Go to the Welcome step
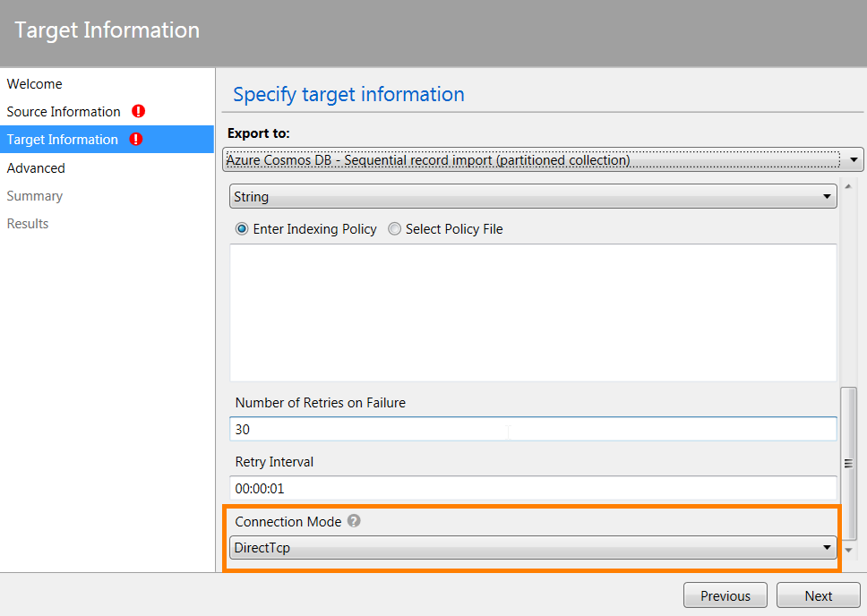867x616 pixels. pyautogui.click(x=35, y=84)
